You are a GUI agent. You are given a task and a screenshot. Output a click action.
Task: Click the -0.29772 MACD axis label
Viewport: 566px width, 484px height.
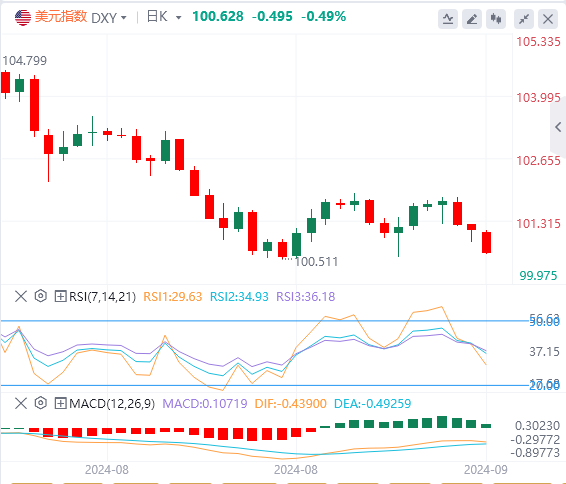point(535,440)
